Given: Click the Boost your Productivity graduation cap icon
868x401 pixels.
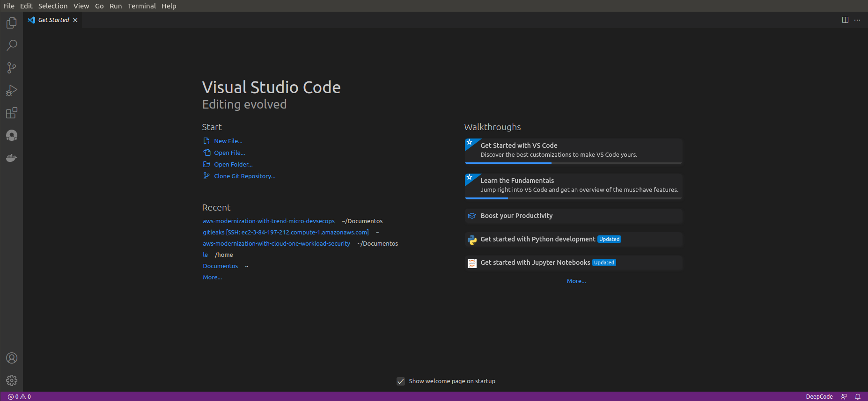Looking at the screenshot, I should pyautogui.click(x=472, y=216).
